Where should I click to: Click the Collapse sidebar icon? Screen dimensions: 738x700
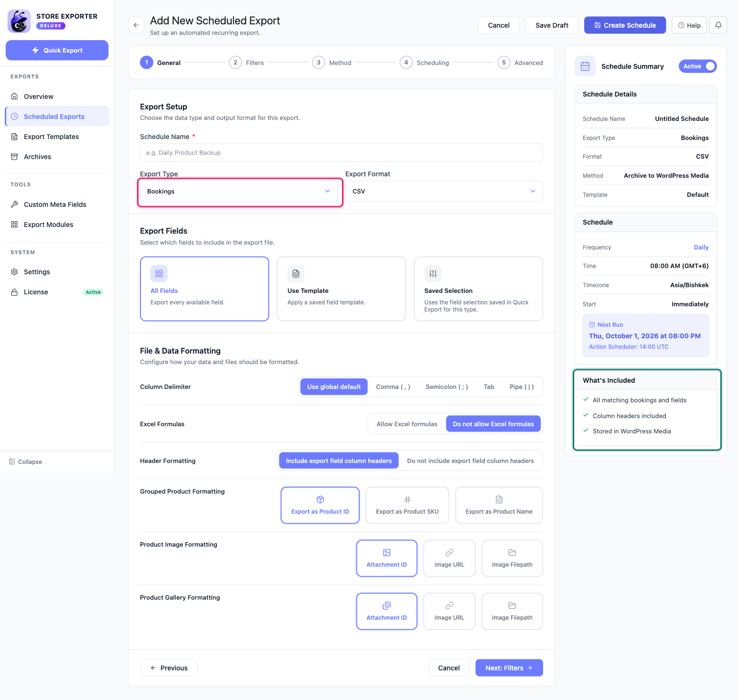click(x=12, y=462)
